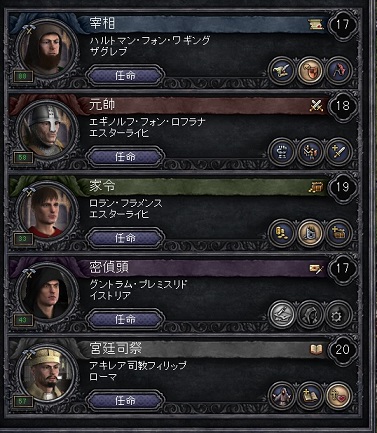Click 任命 for 宮廷司祭
This screenshot has width=377, height=433.
coord(125,400)
